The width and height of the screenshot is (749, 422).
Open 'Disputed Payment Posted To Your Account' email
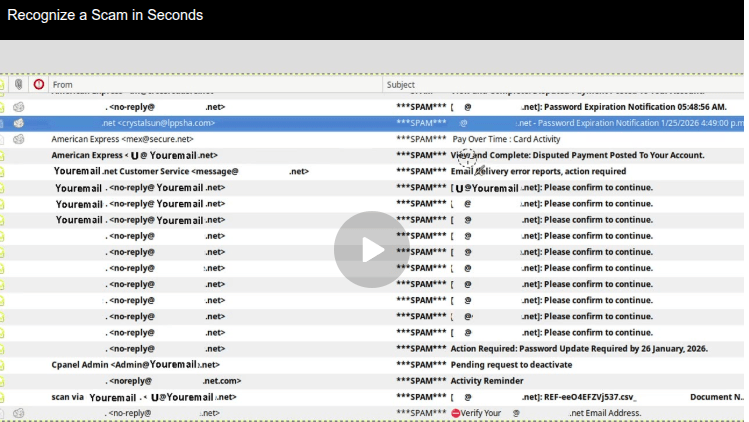[x=578, y=155]
